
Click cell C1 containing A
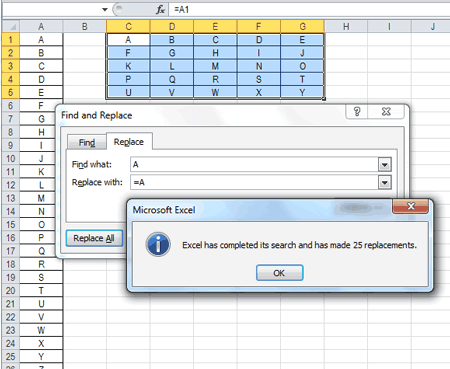pos(128,40)
